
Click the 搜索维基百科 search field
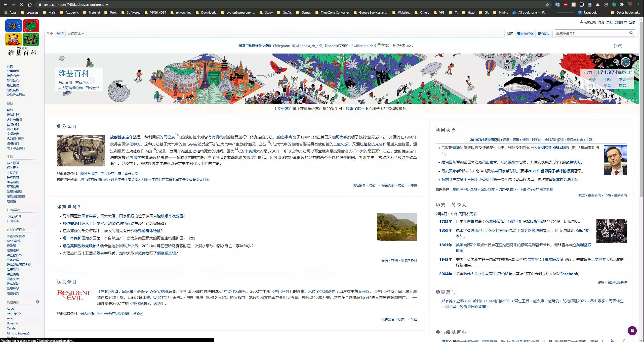(591, 33)
